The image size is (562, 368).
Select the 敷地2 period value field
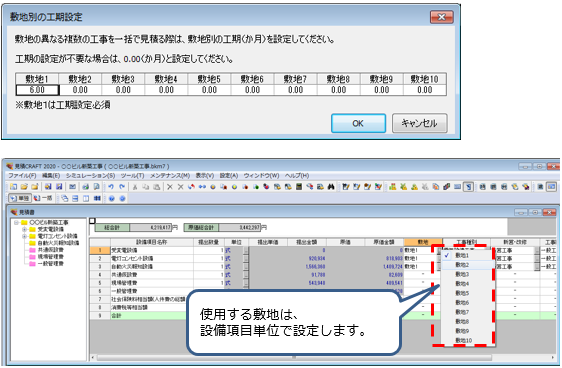point(80,90)
